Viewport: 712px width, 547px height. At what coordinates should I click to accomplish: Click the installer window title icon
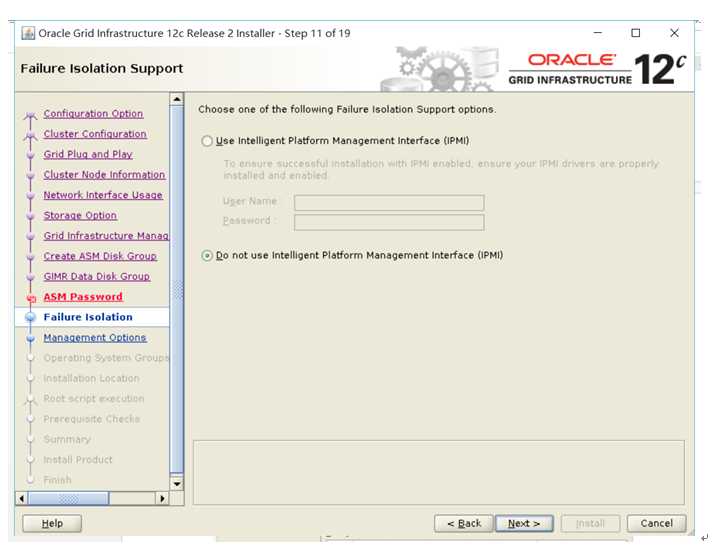tap(28, 33)
